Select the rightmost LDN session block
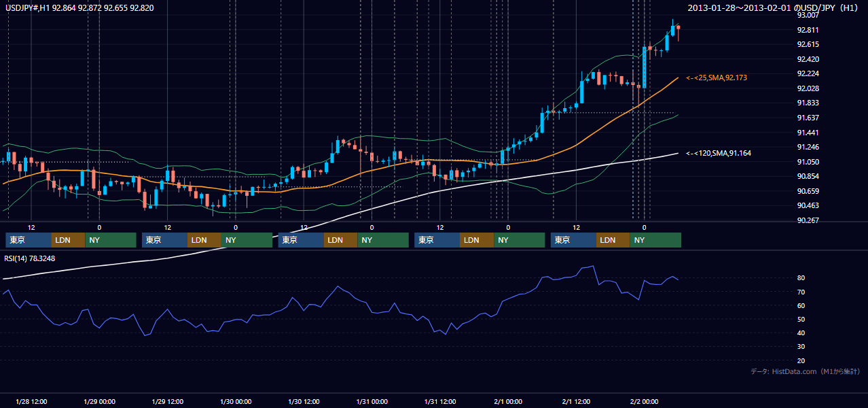 pos(613,240)
